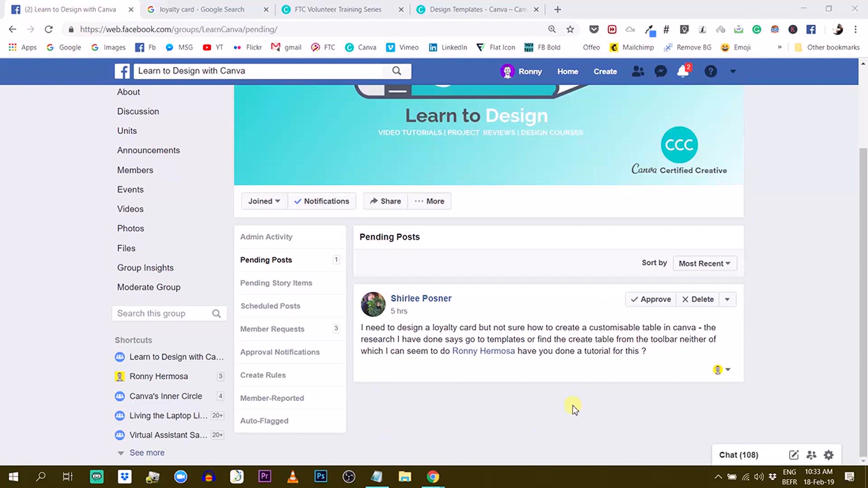868x488 pixels.
Task: Click the browser address bar URL
Action: pos(179,29)
